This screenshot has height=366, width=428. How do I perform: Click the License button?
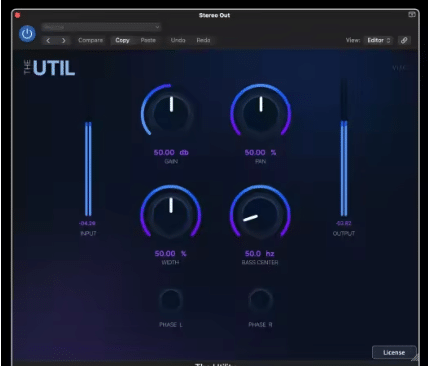coord(394,352)
